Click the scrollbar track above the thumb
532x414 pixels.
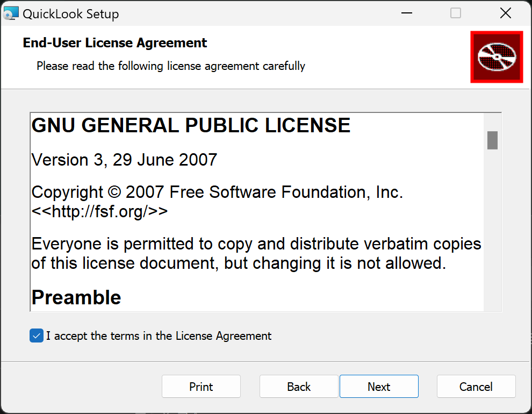pyautogui.click(x=492, y=122)
